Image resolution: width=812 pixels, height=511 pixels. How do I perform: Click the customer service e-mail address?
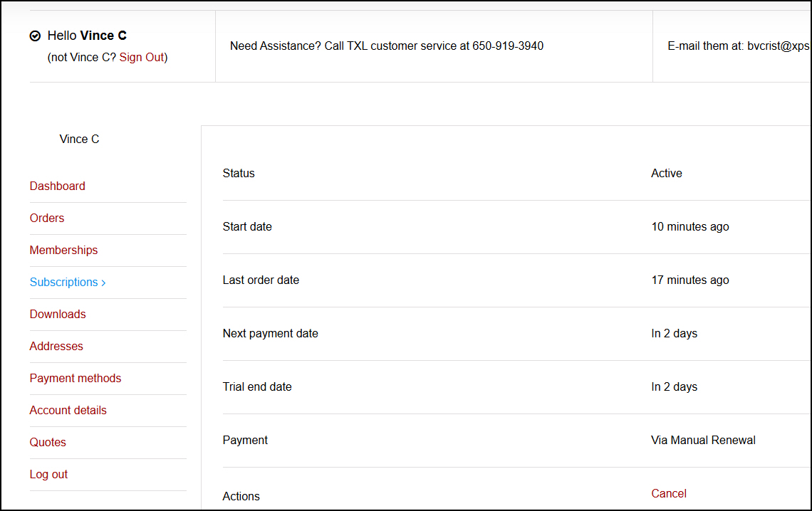[x=778, y=46]
